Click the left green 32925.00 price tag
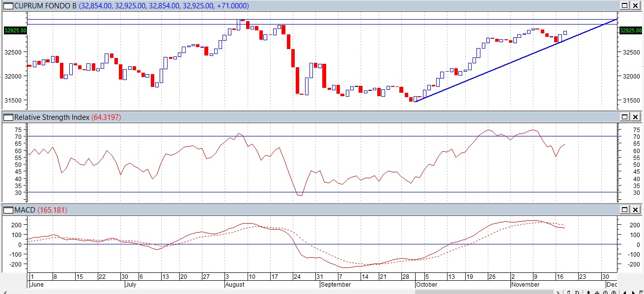The image size is (644, 294). click(15, 30)
